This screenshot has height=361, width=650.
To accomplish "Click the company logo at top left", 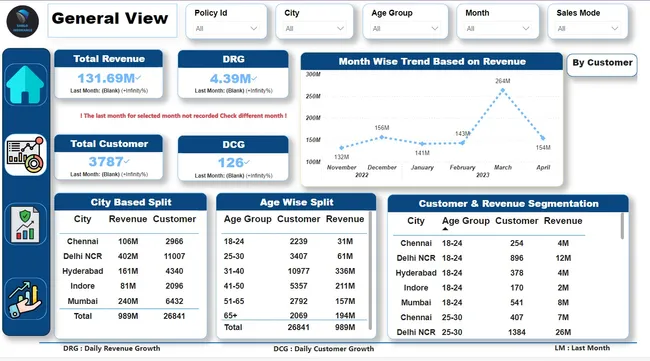I will pyautogui.click(x=23, y=21).
